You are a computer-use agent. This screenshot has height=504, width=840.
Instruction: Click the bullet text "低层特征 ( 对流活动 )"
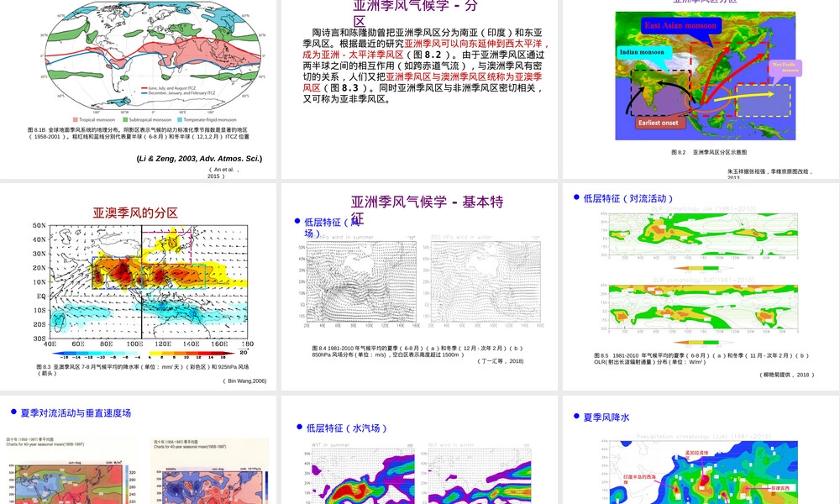pyautogui.click(x=627, y=198)
